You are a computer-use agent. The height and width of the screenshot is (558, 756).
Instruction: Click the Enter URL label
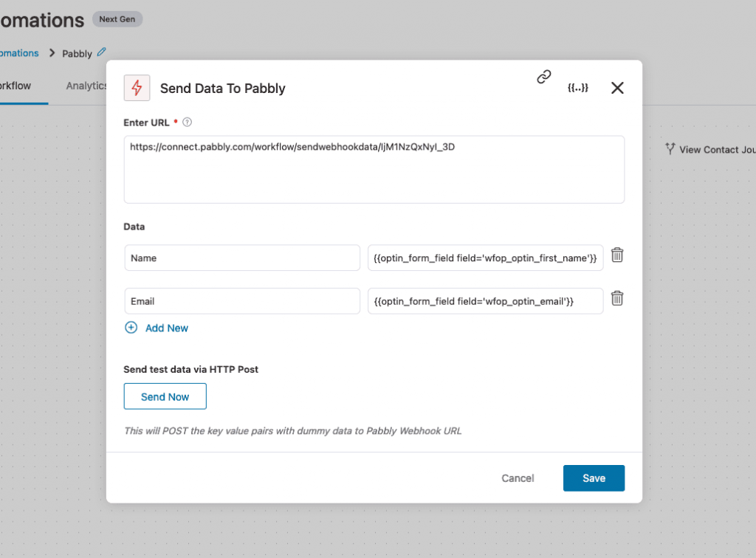(147, 123)
